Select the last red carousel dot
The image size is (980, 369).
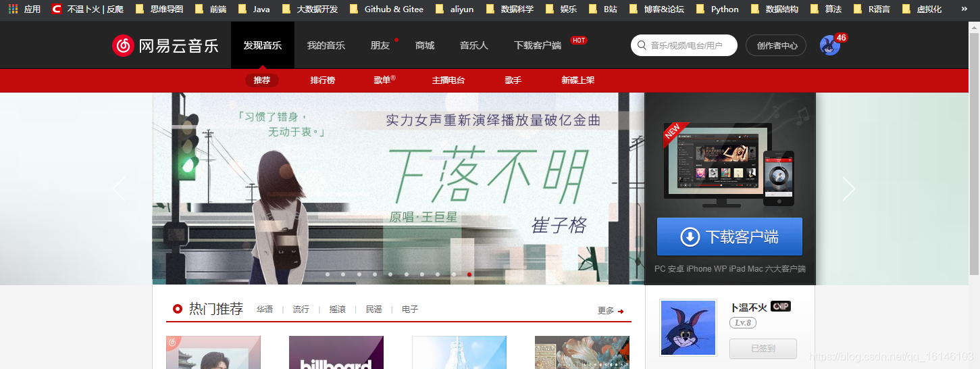[x=469, y=274]
